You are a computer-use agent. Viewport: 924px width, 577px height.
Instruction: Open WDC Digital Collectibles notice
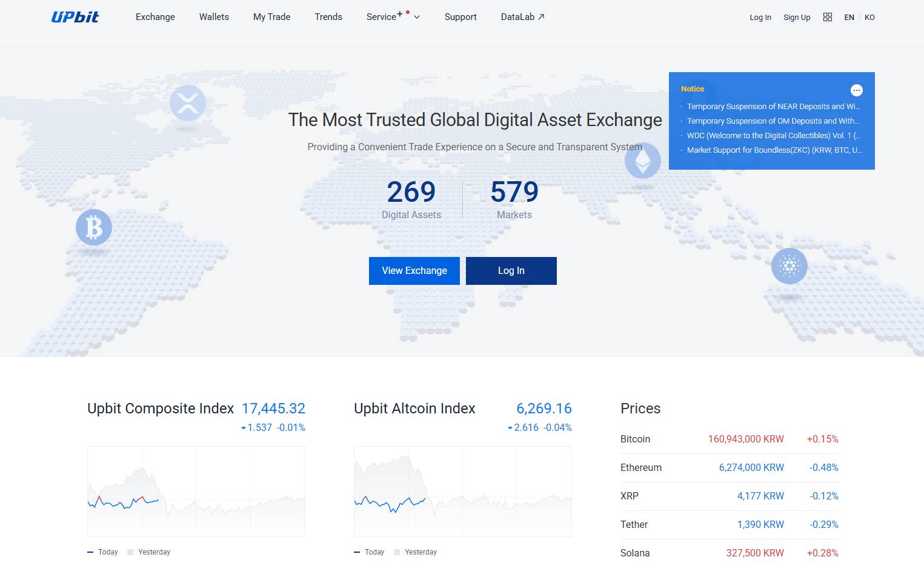coord(774,135)
